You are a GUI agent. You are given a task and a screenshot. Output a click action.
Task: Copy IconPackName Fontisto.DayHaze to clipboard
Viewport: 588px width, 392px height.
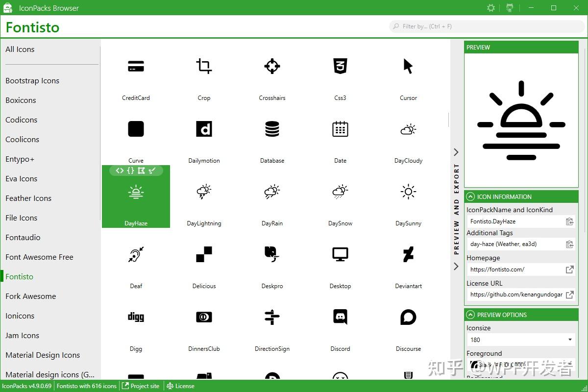(569, 221)
